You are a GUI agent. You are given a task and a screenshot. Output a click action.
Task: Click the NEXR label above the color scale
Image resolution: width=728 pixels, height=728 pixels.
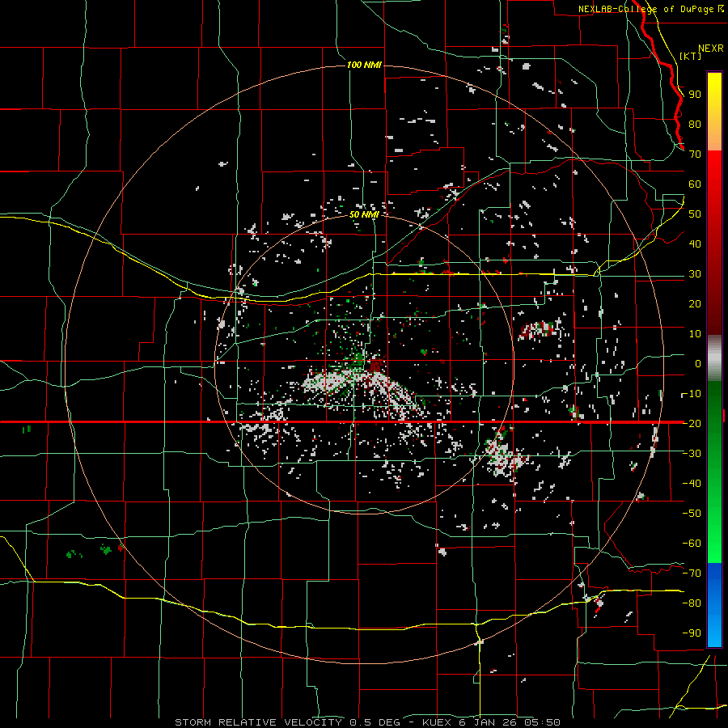[710, 49]
